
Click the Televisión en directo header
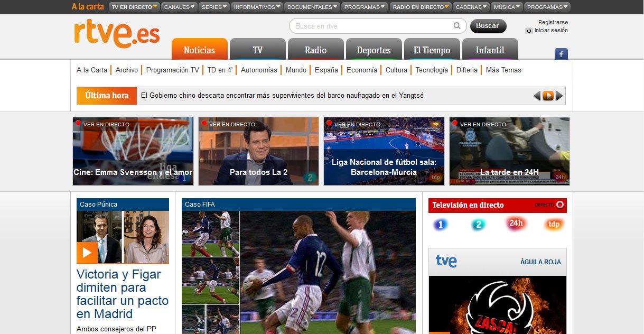468,205
